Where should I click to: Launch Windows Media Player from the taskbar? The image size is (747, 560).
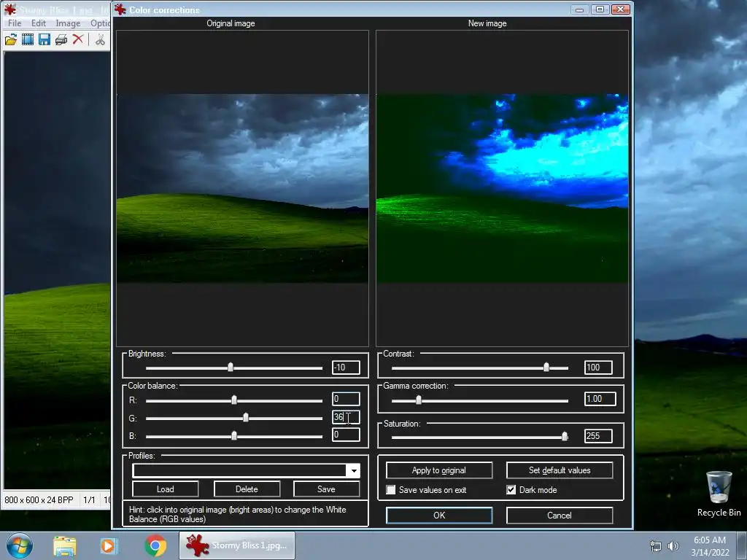point(108,545)
